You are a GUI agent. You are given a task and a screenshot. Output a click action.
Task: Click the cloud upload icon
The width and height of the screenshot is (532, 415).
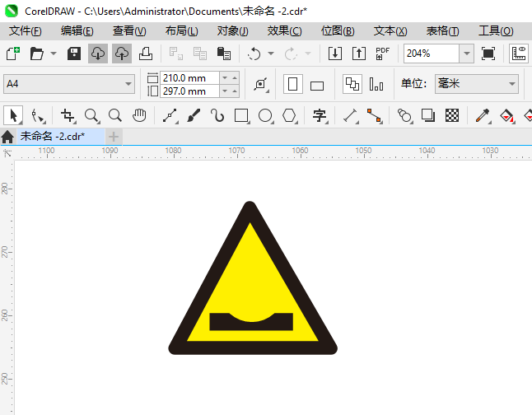pyautogui.click(x=122, y=54)
